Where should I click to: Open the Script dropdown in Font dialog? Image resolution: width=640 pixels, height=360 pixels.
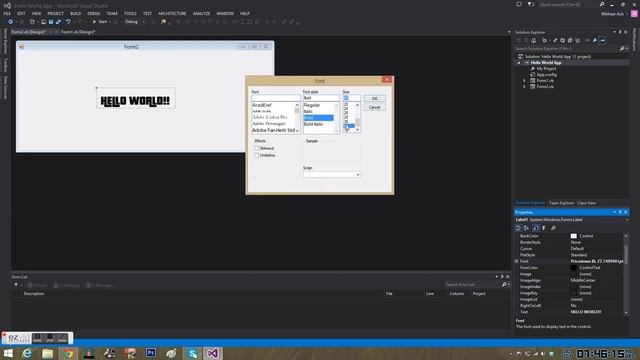(358, 175)
